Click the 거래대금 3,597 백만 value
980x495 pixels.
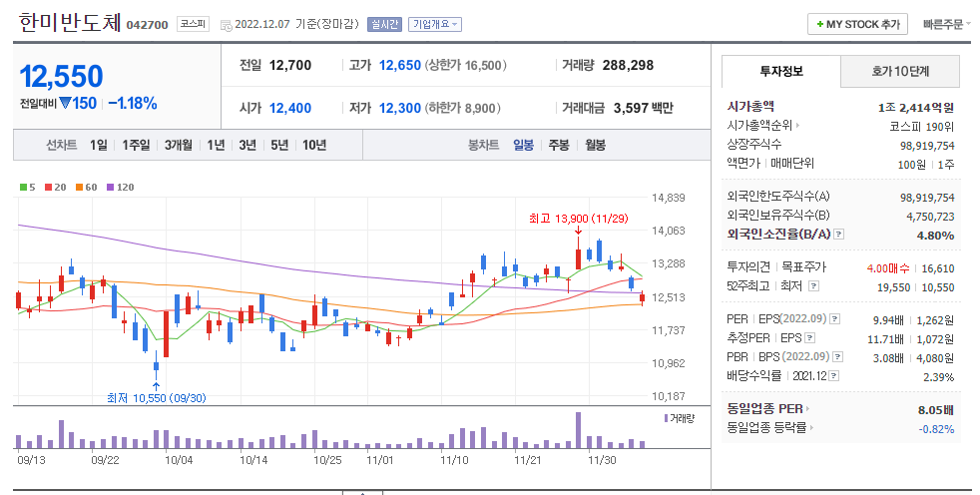pyautogui.click(x=643, y=108)
